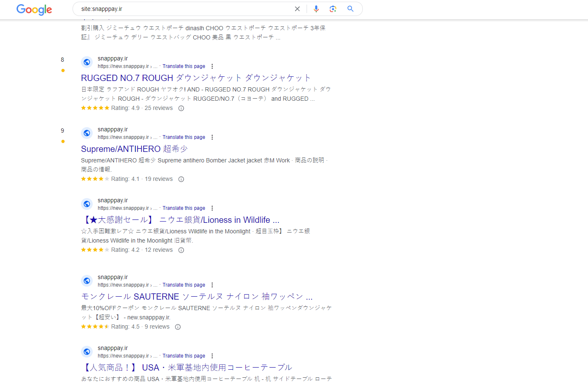Translate this page for SAUTERNE result

pos(184,285)
